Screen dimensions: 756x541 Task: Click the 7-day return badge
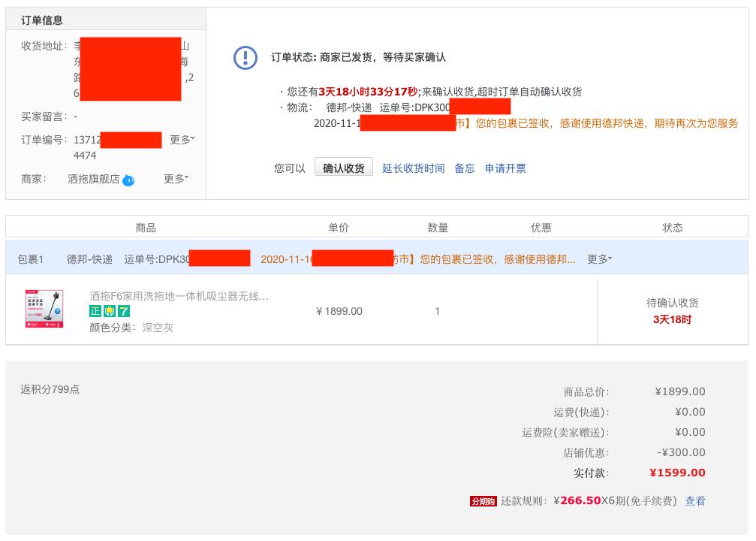click(x=122, y=311)
